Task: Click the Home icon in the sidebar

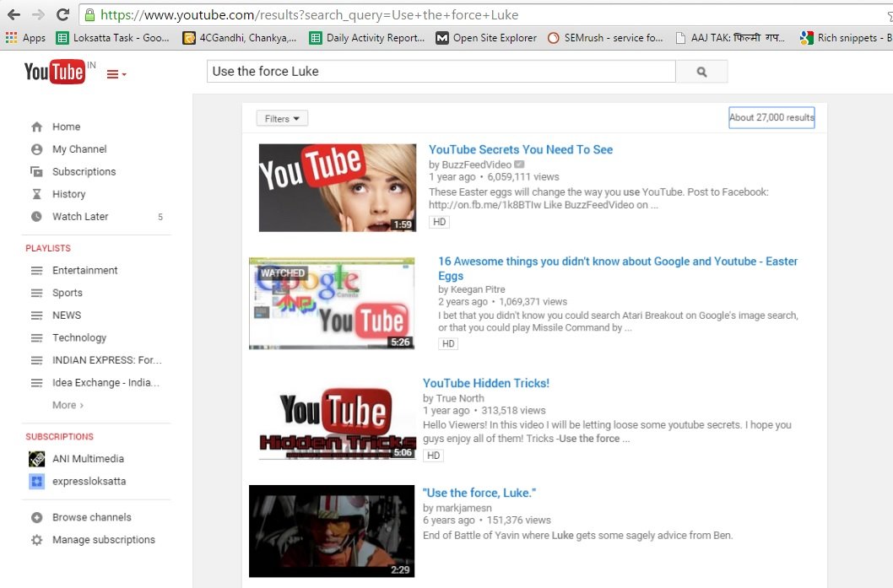Action: [x=37, y=127]
